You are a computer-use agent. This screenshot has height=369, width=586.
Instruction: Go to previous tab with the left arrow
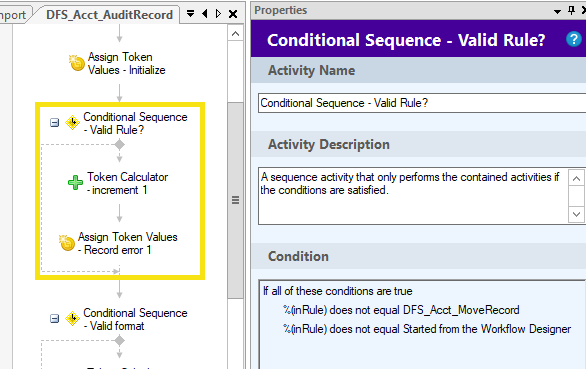[x=204, y=14]
